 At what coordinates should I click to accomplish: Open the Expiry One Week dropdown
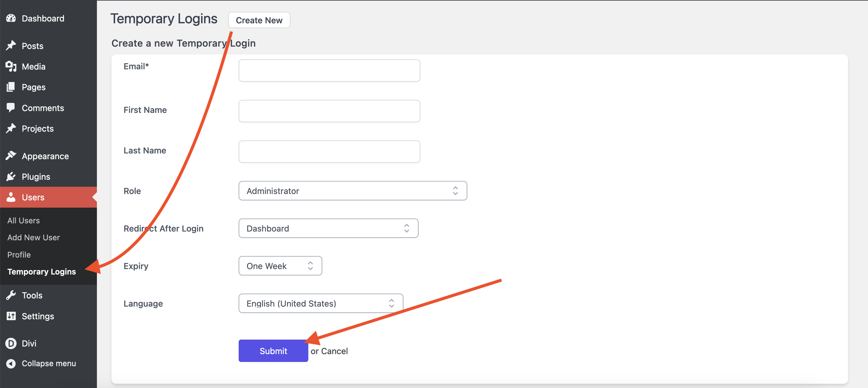280,266
